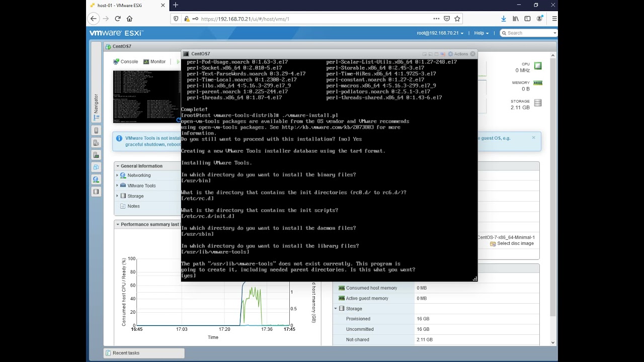
Task: Open the console window Actions menu
Action: pos(458,54)
